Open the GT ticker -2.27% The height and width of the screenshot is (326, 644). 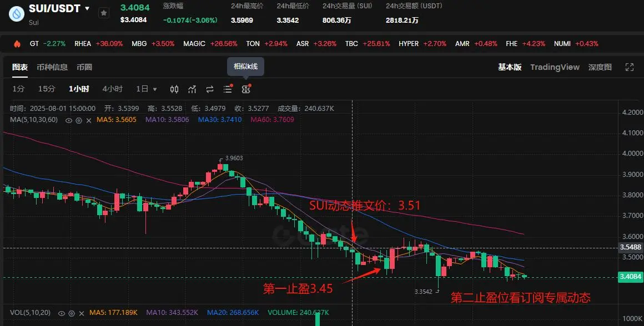[48, 43]
